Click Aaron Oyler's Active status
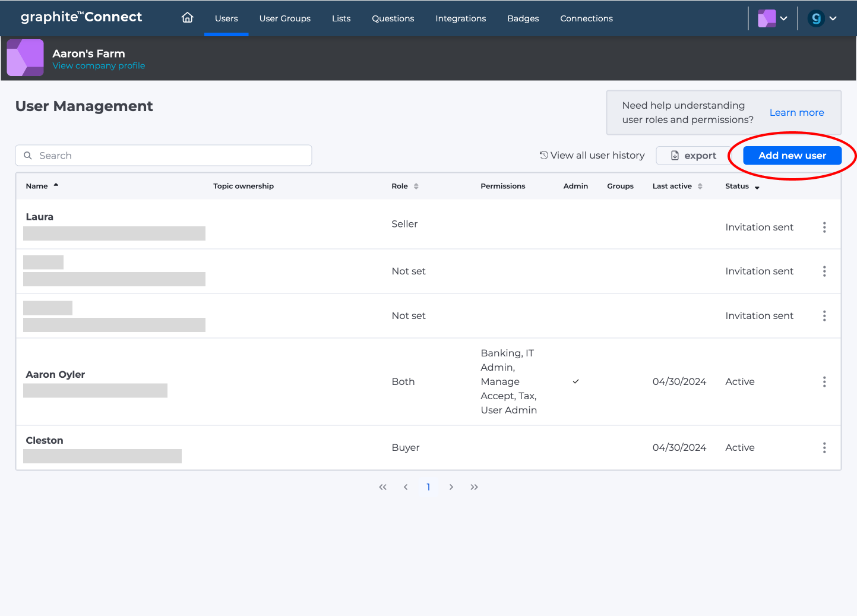 pos(740,382)
